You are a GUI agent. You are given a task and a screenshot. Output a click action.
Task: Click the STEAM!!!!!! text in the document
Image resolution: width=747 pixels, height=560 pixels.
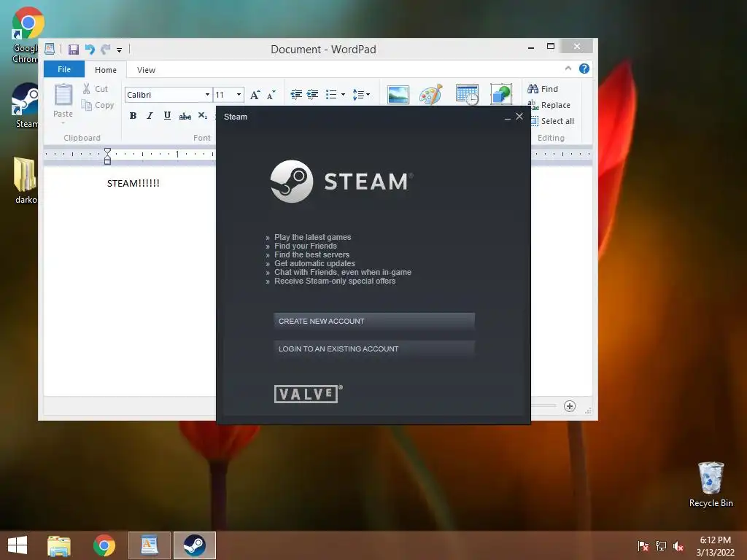pos(133,183)
